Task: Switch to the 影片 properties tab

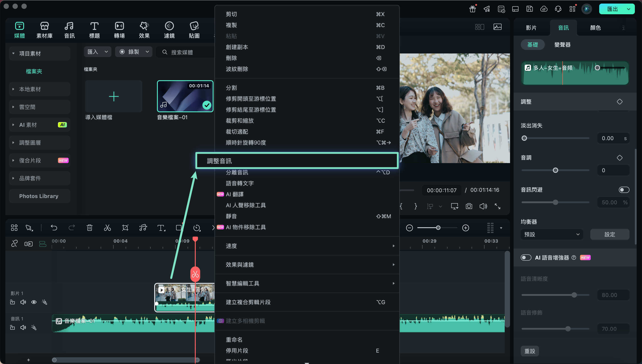Action: [531, 27]
